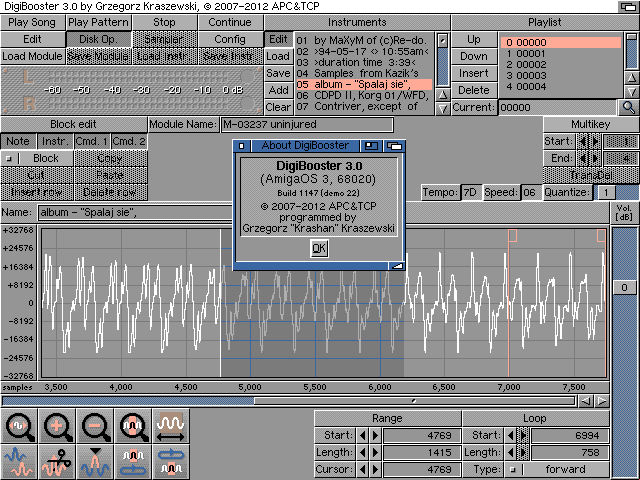Click the magnifier icon beside Current field
This screenshot has width=640, height=480.
click(x=629, y=107)
